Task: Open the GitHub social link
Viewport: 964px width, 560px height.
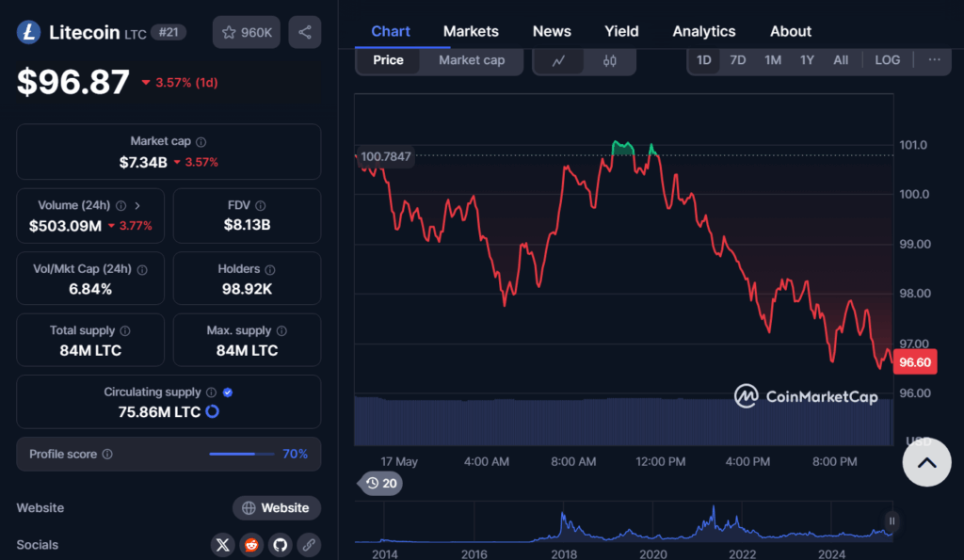Action: click(281, 545)
